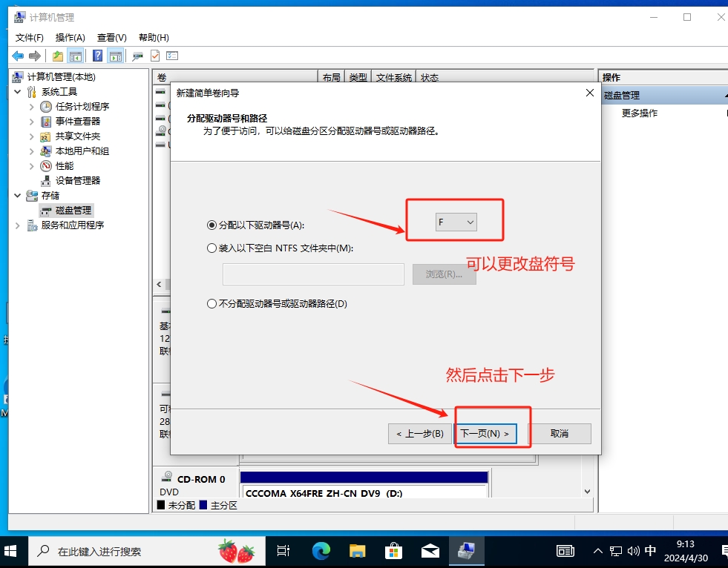Open File Explorer from the taskbar
728x568 pixels.
pos(357,551)
